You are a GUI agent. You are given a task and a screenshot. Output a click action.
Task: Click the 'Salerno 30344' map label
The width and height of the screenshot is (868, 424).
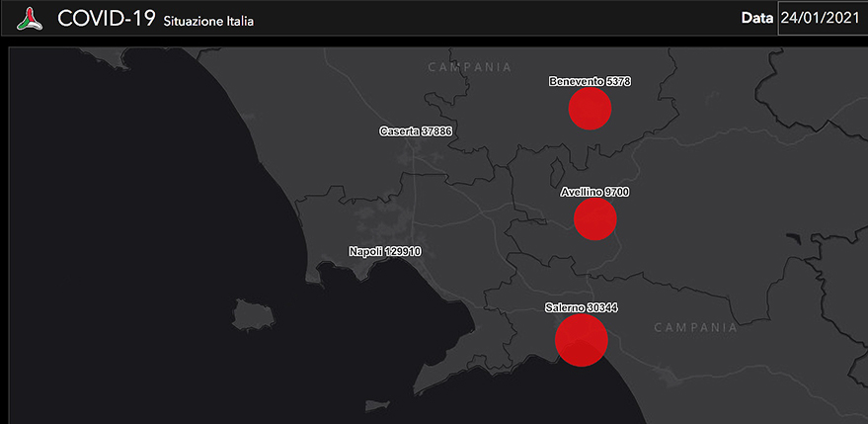581,307
